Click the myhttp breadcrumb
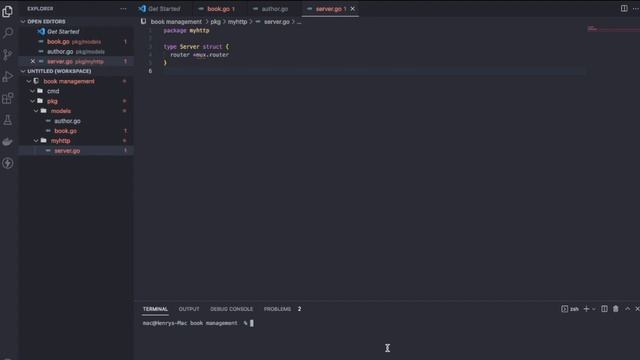This screenshot has height=360, width=640. 237,22
